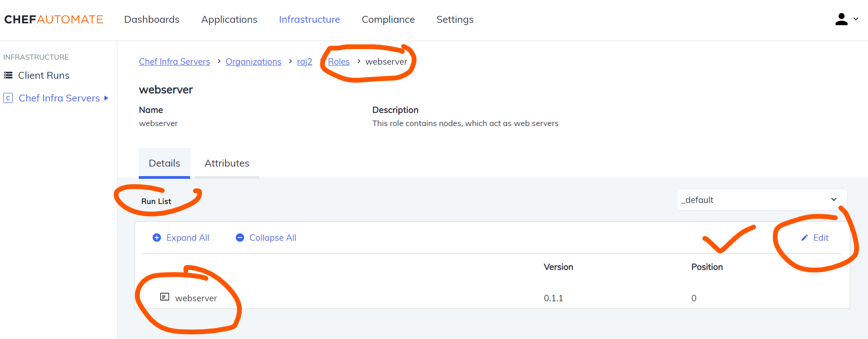This screenshot has width=868, height=339.
Task: Switch to the Attributes tab
Action: tap(227, 163)
